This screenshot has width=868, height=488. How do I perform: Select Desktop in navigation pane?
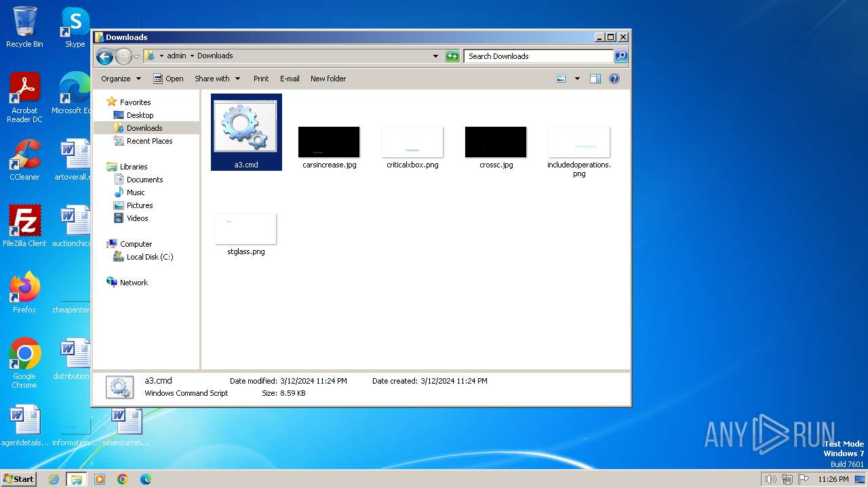click(134, 115)
